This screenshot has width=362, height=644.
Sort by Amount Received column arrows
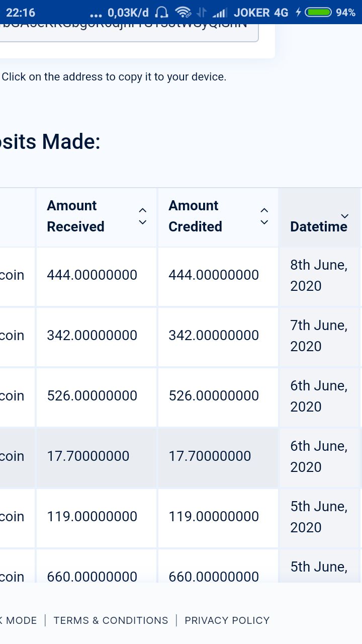(x=143, y=216)
